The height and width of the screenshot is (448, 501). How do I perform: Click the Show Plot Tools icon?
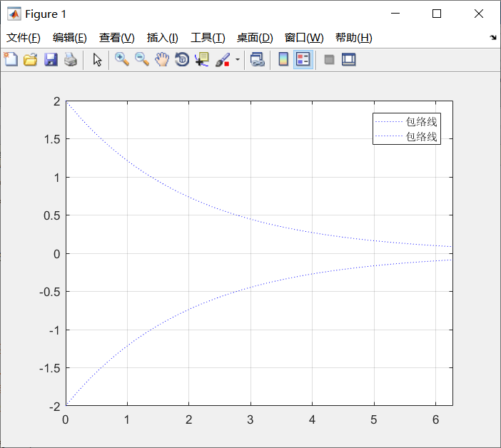pyautogui.click(x=348, y=60)
